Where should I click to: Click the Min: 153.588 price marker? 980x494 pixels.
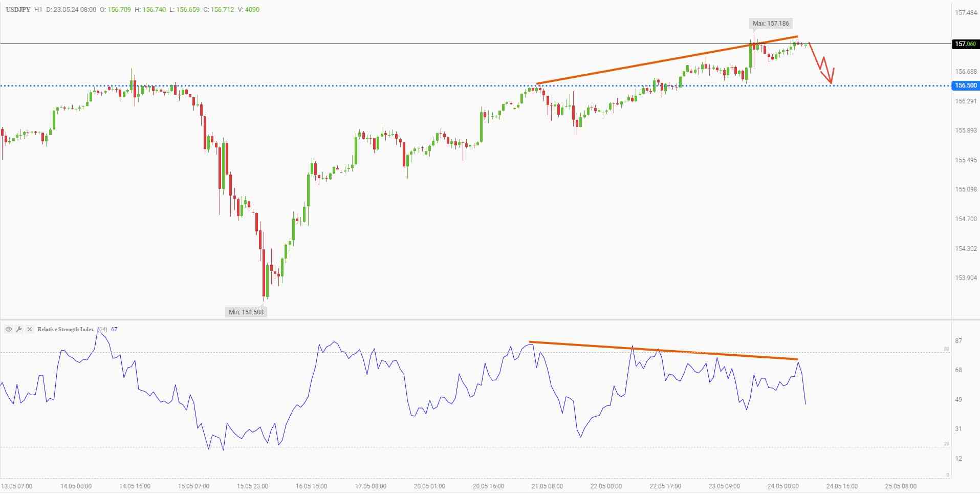tap(246, 312)
